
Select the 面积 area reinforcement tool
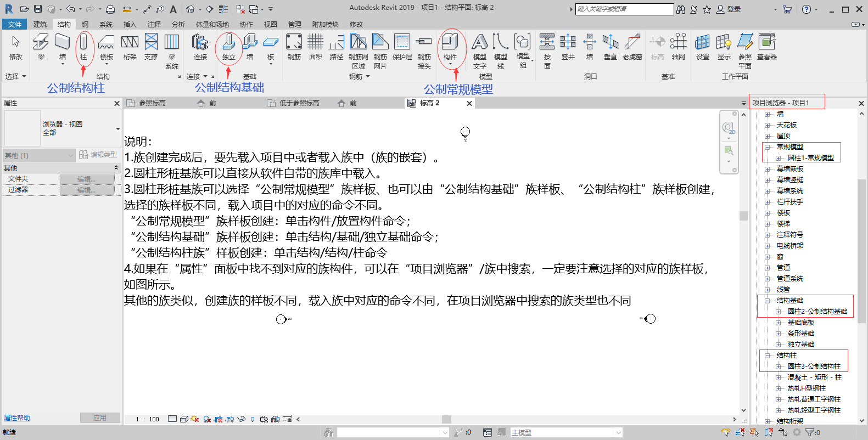pyautogui.click(x=316, y=47)
